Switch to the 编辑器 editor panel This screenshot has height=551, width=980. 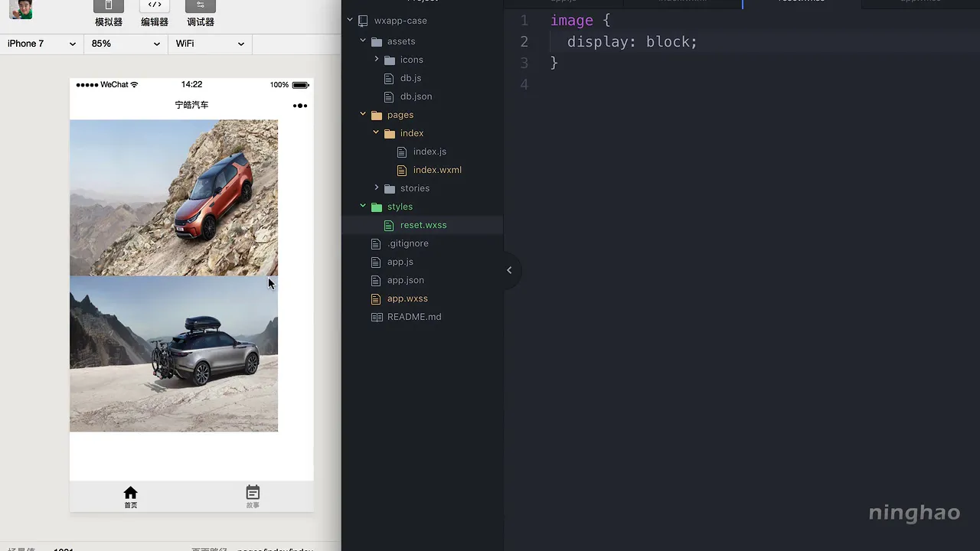pos(155,14)
